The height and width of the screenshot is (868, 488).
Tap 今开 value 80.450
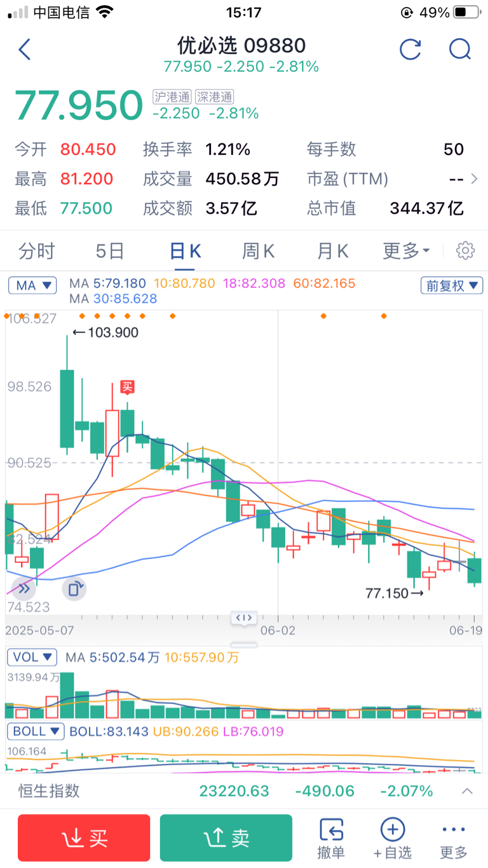(88, 150)
